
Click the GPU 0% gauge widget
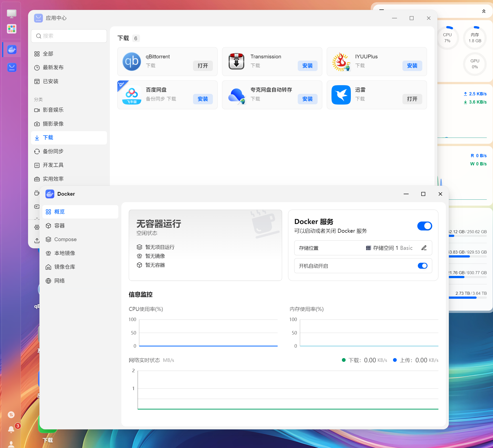pos(475,64)
